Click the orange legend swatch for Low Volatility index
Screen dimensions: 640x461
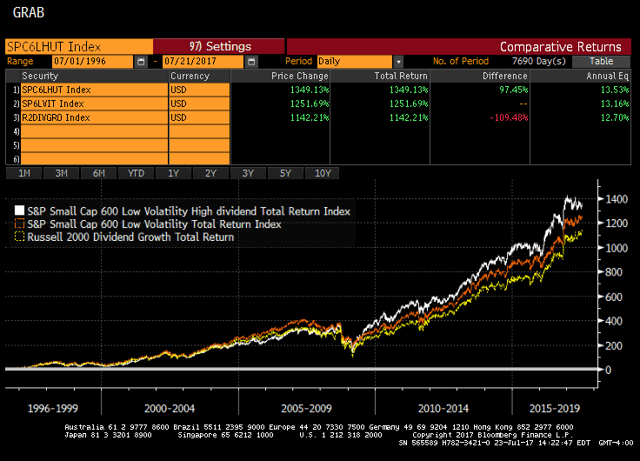pos(19,223)
